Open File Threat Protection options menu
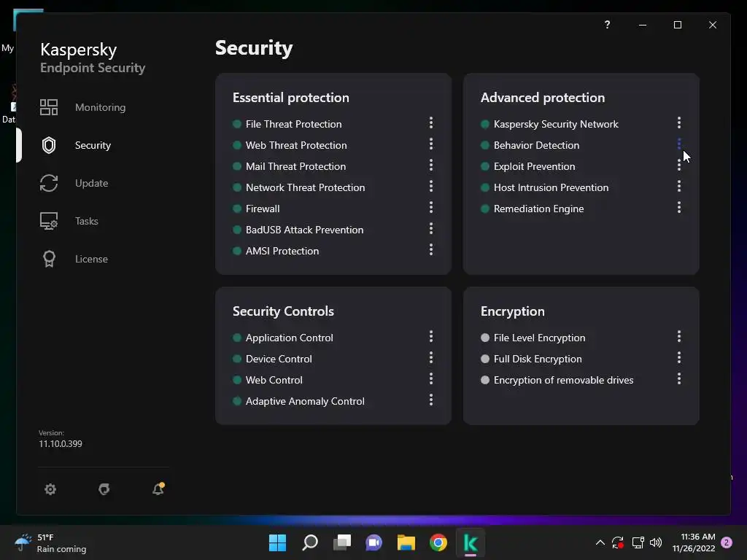This screenshot has height=560, width=747. [x=431, y=122]
